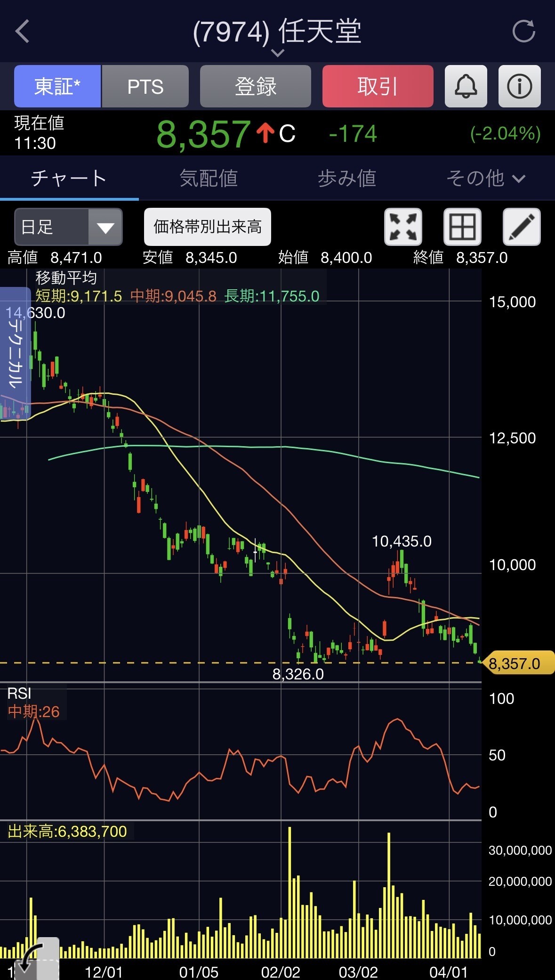
Task: Refresh the stock quote
Action: [523, 32]
